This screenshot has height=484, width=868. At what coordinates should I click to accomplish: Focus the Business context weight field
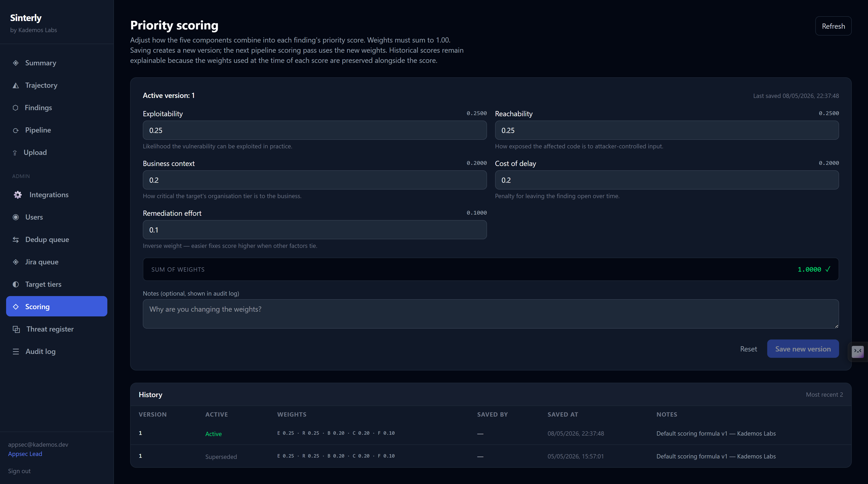click(x=315, y=180)
